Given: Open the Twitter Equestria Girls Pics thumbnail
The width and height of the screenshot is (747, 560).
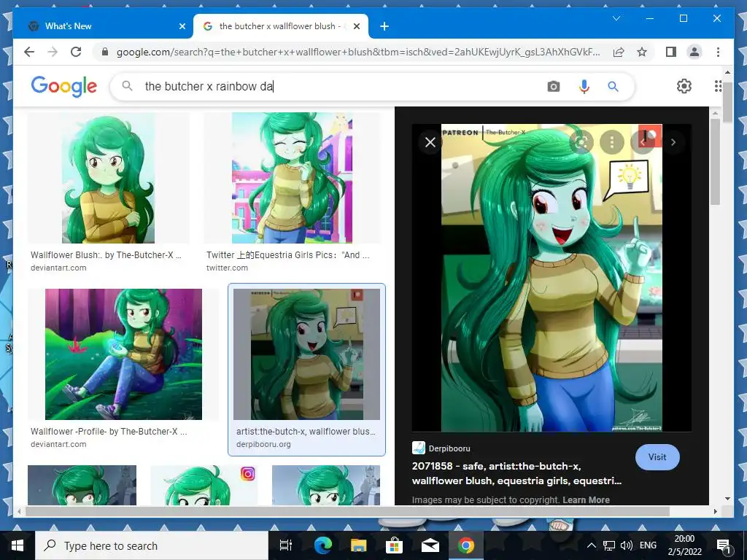Looking at the screenshot, I should click(x=292, y=178).
